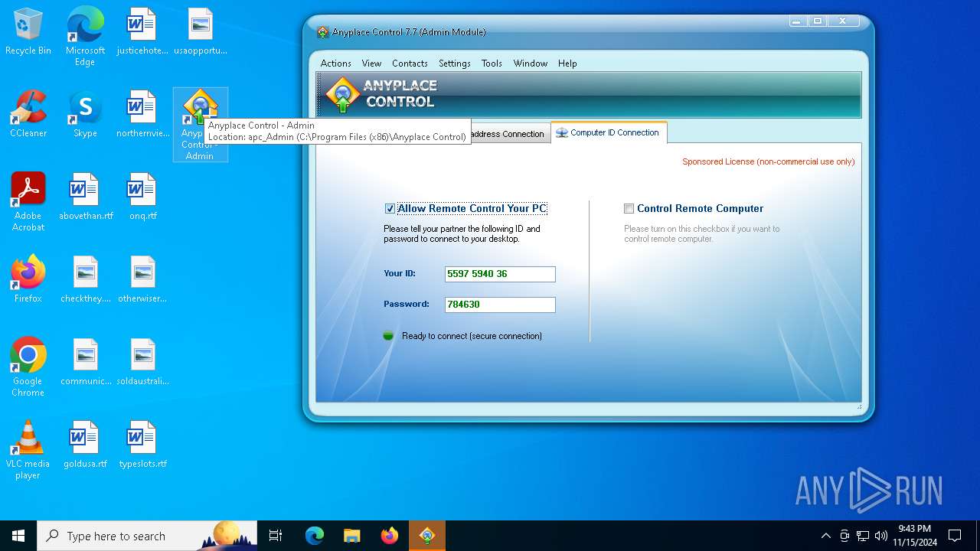Select the goldusa.rtf file icon
Image resolution: width=980 pixels, height=551 pixels.
click(85, 445)
